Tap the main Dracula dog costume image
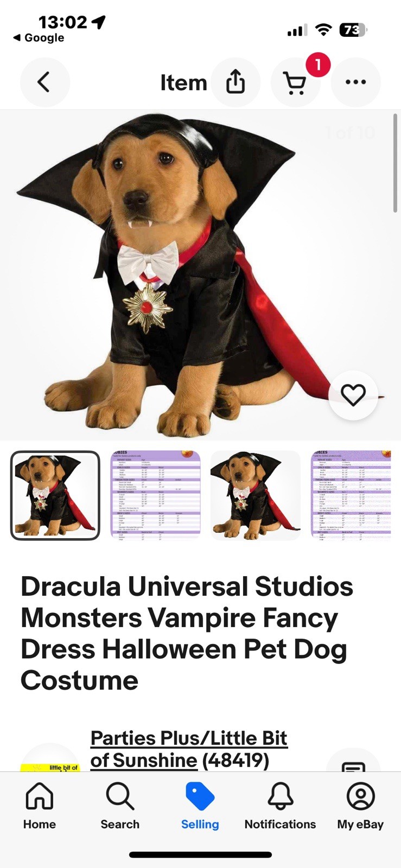 [x=200, y=275]
